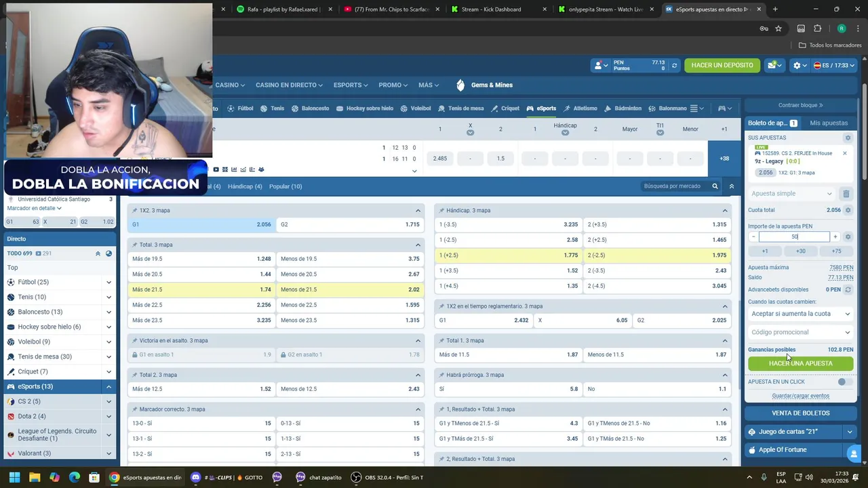The width and height of the screenshot is (868, 488).
Task: Select the Atletismo sport in top bar
Action: [x=580, y=108]
